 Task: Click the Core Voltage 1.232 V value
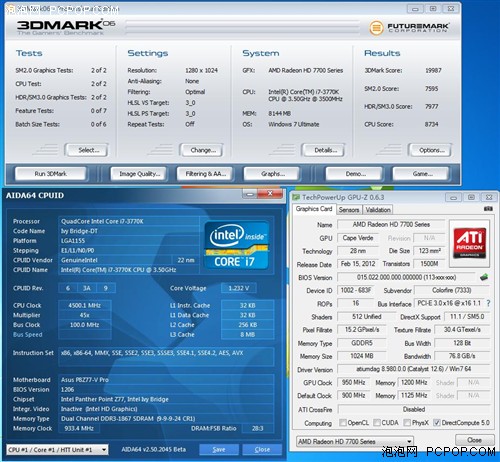pyautogui.click(x=239, y=288)
